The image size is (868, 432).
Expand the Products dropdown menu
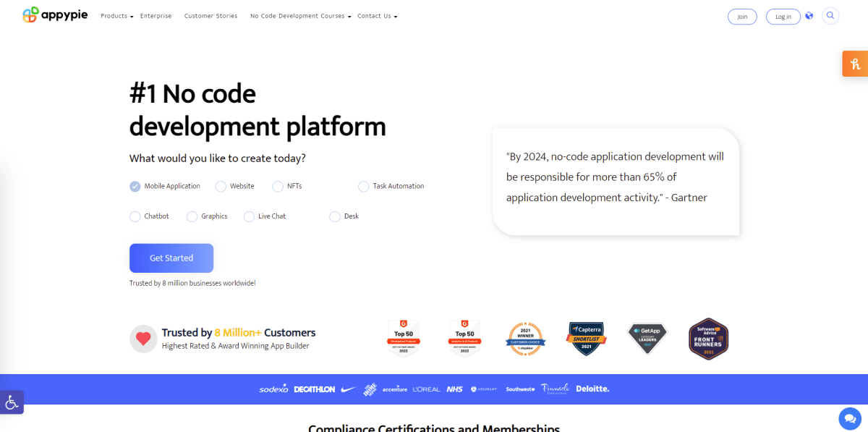coord(116,15)
